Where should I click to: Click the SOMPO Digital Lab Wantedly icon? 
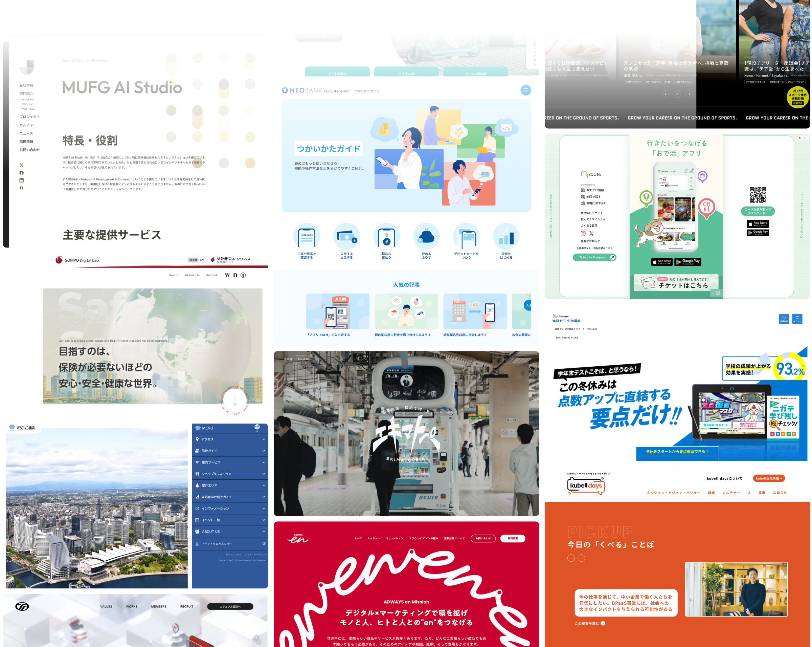pyautogui.click(x=227, y=275)
